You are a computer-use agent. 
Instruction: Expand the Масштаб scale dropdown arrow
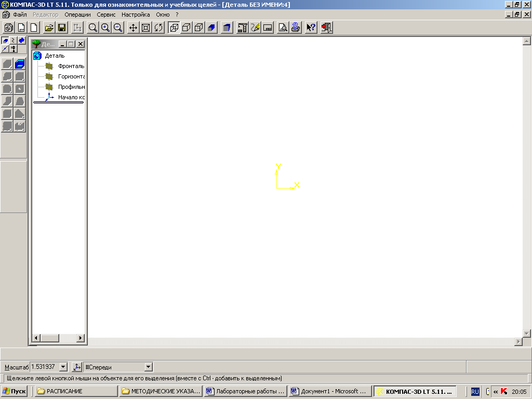tap(63, 367)
